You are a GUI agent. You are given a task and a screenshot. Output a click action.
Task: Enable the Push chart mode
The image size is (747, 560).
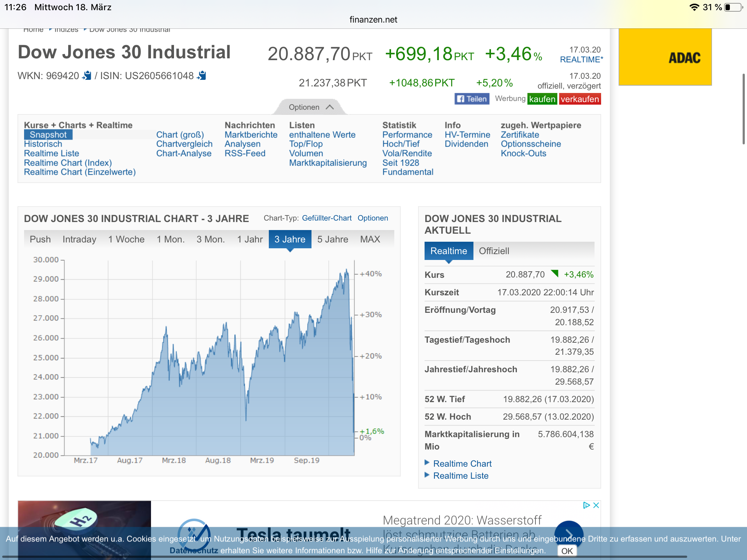[x=40, y=239]
